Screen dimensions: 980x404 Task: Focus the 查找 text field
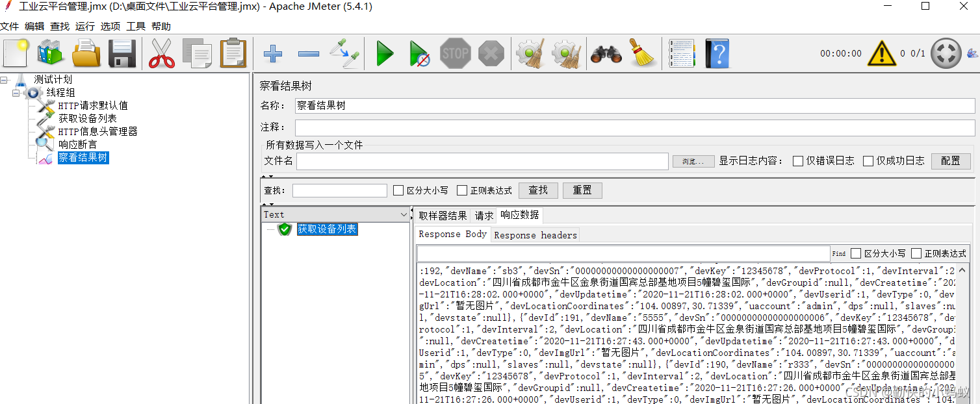click(340, 190)
